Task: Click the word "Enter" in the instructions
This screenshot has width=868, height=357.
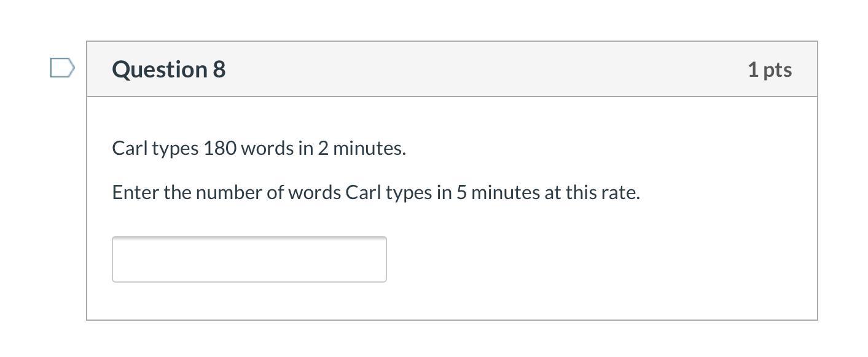Action: (x=135, y=192)
